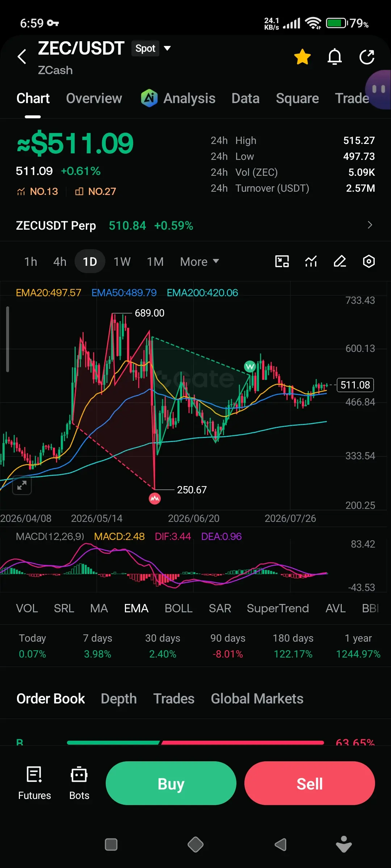This screenshot has width=391, height=868.
Task: Open Spot market type dropdown
Action: 151,48
